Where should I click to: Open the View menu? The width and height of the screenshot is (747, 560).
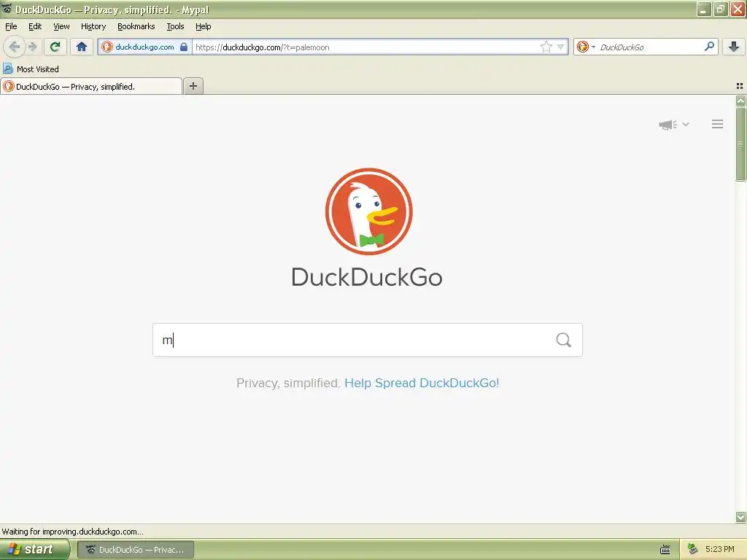61,26
